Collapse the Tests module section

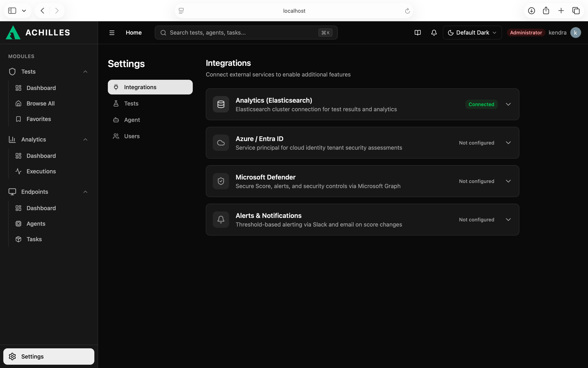85,72
